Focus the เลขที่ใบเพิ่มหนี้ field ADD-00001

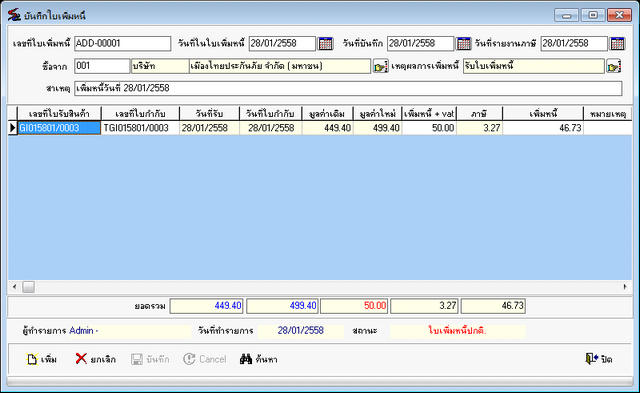tap(122, 43)
